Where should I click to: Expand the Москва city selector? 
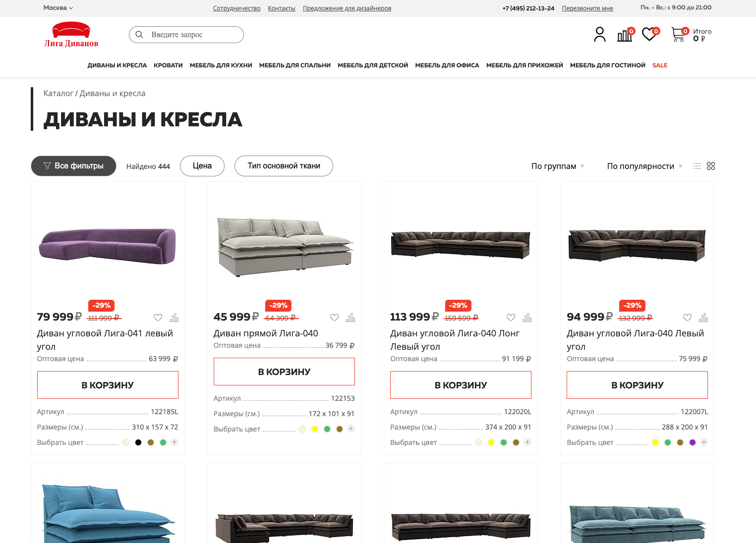(x=58, y=8)
